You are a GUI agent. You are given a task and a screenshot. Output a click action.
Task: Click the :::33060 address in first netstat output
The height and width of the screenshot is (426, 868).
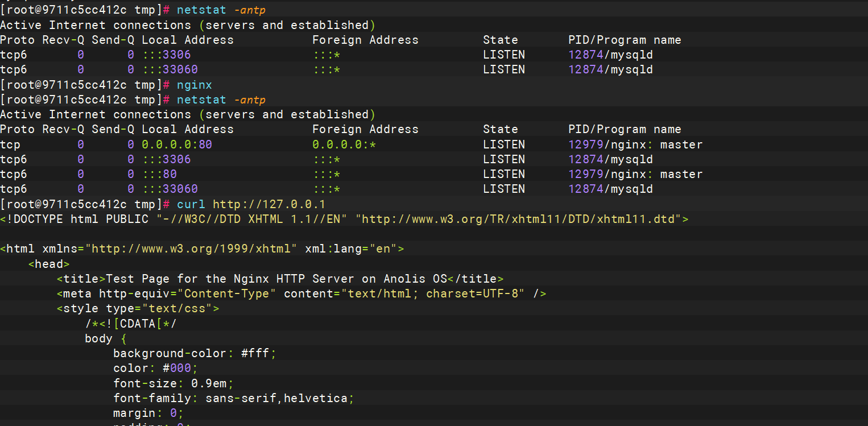tap(170, 69)
